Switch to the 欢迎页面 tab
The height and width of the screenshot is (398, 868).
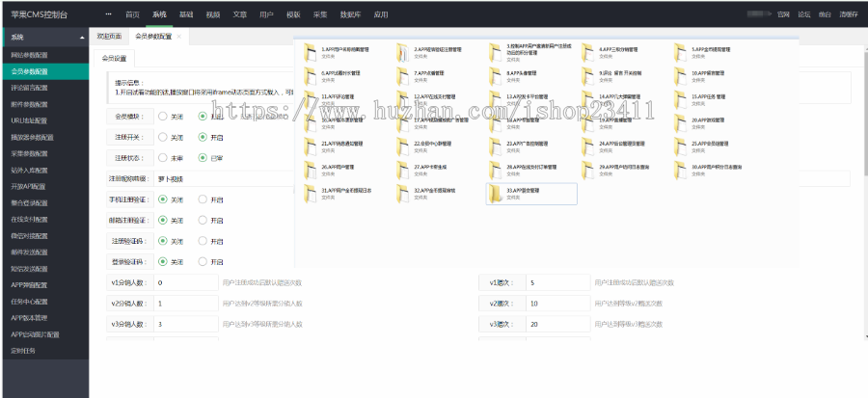[109, 37]
